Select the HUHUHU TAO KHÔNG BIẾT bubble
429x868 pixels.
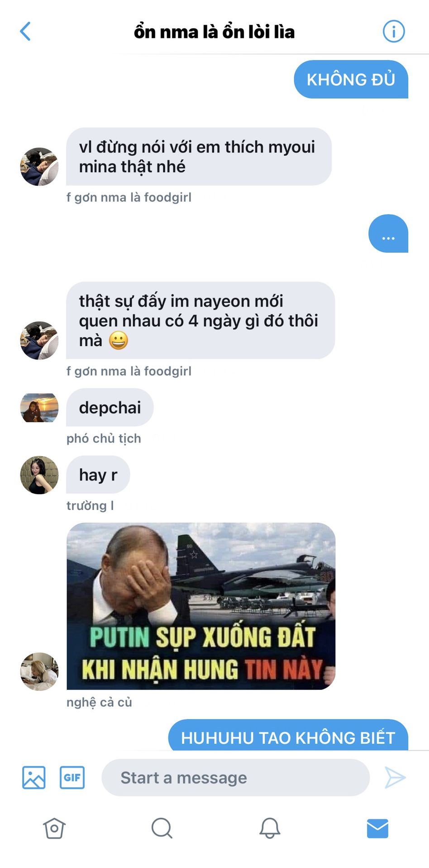[288, 735]
